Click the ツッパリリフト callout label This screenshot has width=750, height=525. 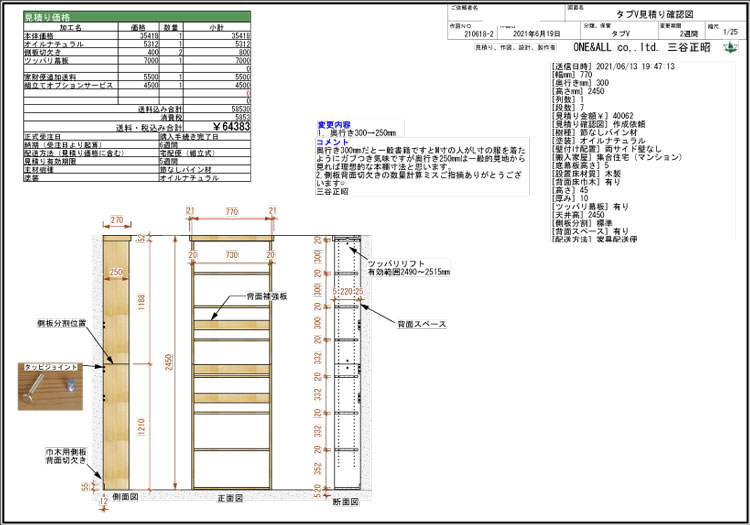click(x=396, y=263)
